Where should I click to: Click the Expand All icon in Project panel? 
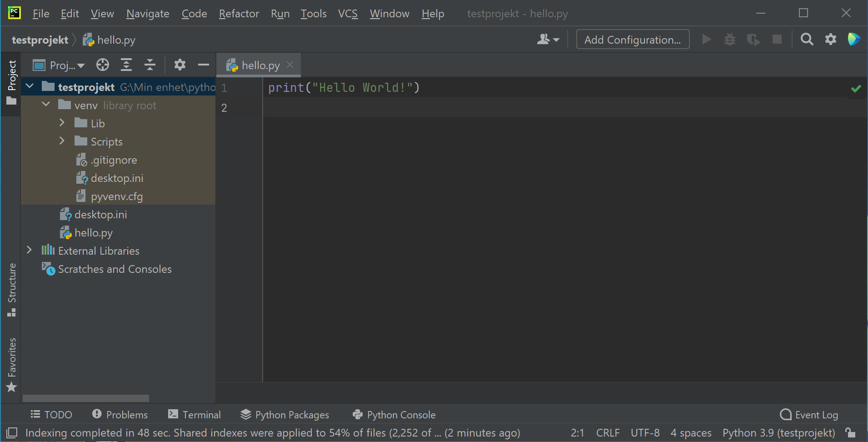coord(126,65)
